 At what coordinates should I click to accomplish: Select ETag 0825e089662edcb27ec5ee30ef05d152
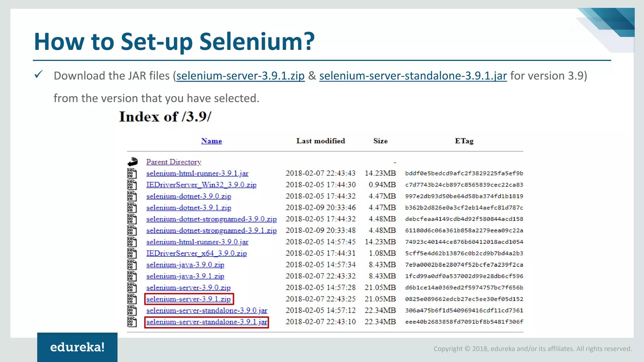coord(464,299)
